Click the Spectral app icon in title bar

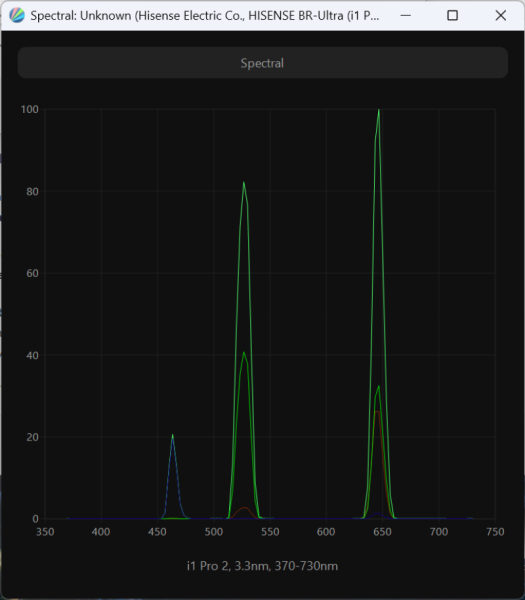click(x=17, y=15)
